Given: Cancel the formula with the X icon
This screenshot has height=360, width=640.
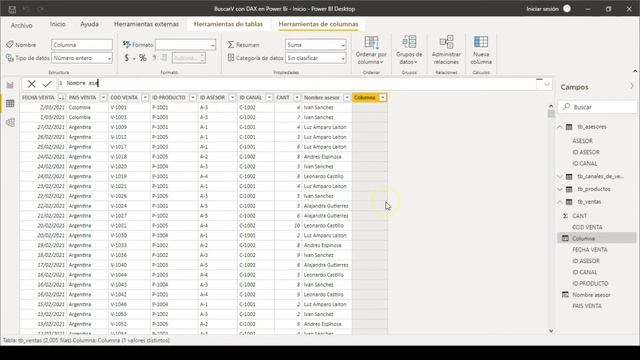Looking at the screenshot, I should 31,84.
